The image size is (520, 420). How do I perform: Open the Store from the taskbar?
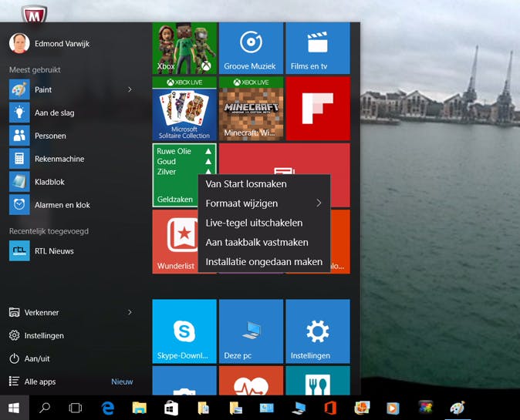[172, 408]
